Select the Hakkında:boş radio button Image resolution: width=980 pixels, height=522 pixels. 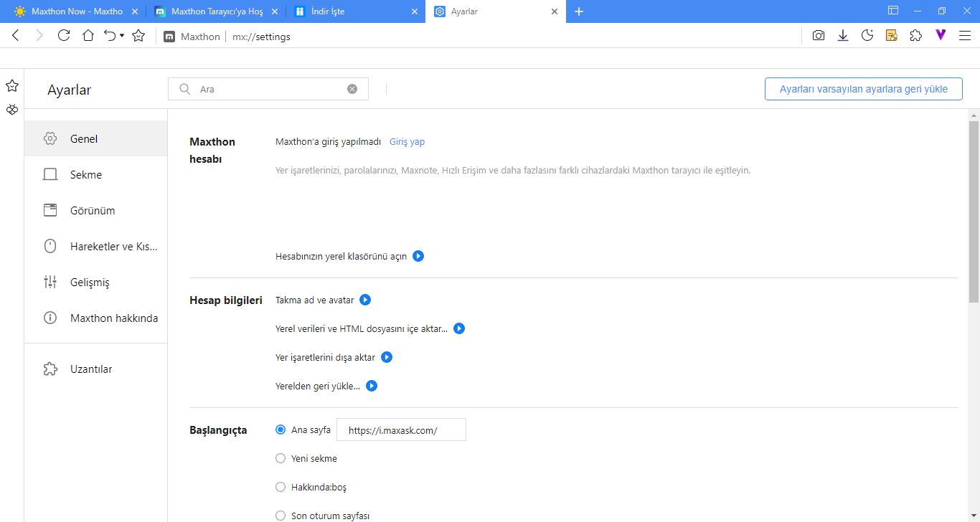tap(281, 487)
